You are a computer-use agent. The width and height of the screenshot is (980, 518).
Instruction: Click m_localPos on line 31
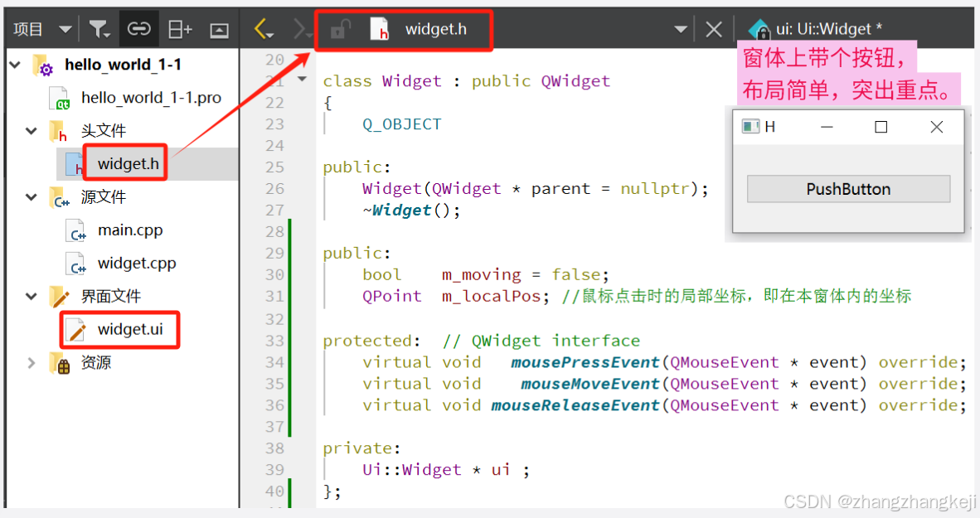tap(492, 296)
